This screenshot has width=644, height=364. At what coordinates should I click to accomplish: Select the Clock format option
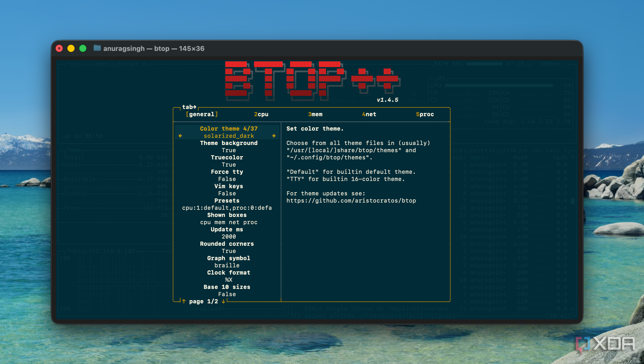[x=229, y=272]
